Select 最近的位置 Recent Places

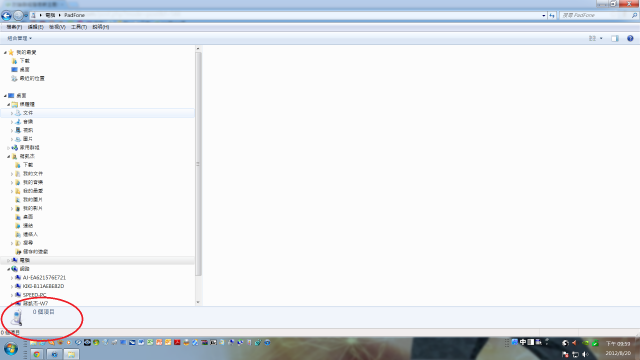(x=32, y=78)
